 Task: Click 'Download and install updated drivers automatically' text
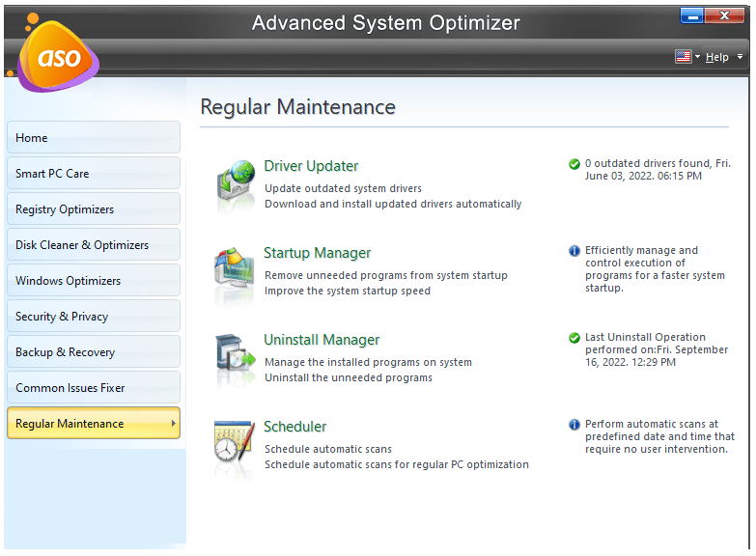[x=393, y=204]
